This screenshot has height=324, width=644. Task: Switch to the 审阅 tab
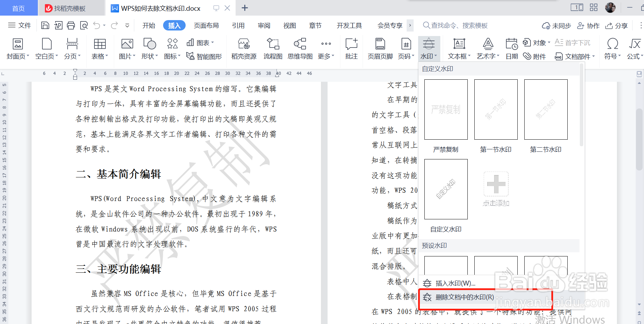[264, 25]
